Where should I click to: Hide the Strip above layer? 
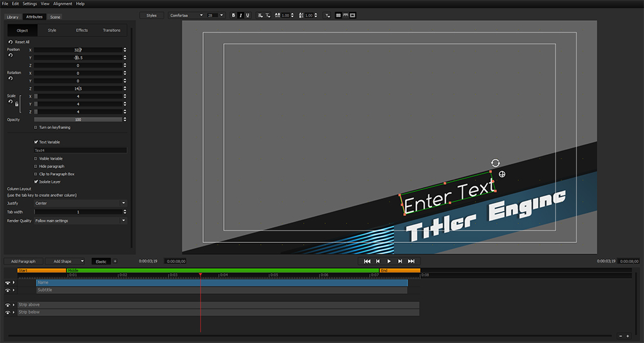tap(8, 305)
